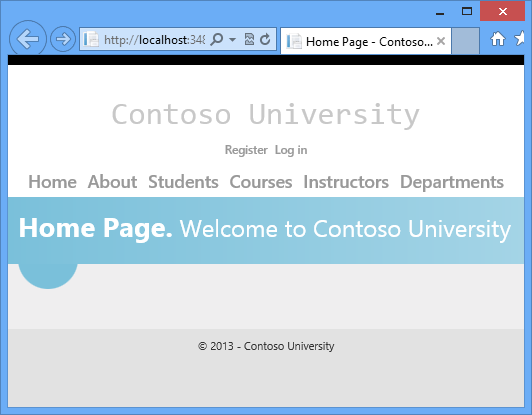This screenshot has height=415, width=532.
Task: Click the search magnifier in the address bar
Action: [216, 39]
